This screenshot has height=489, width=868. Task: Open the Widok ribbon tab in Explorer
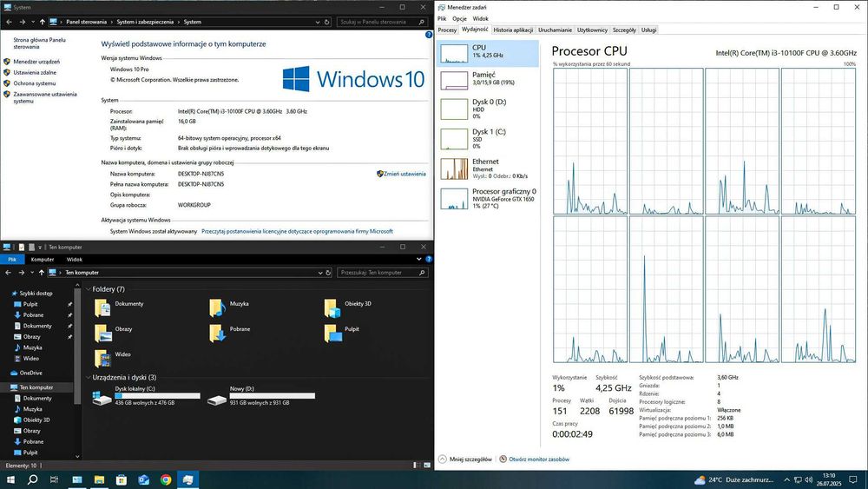(74, 259)
